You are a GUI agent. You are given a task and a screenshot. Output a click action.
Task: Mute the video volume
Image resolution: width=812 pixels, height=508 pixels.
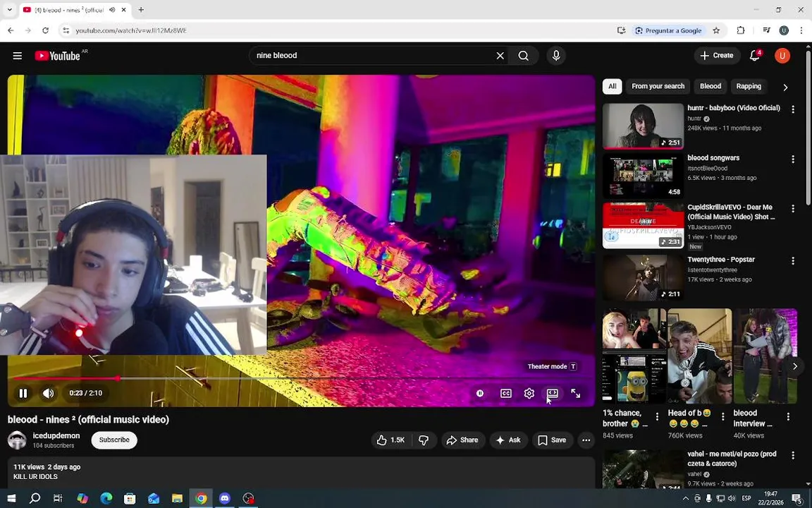(x=48, y=393)
